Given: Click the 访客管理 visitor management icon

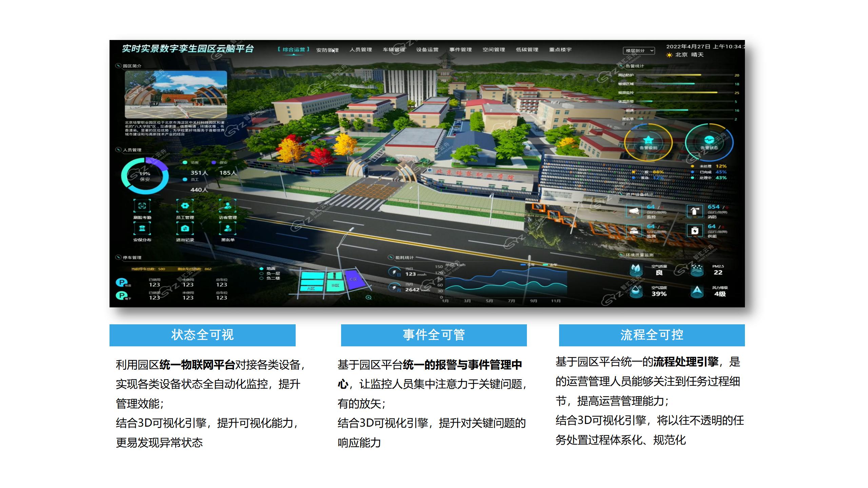Looking at the screenshot, I should (228, 206).
